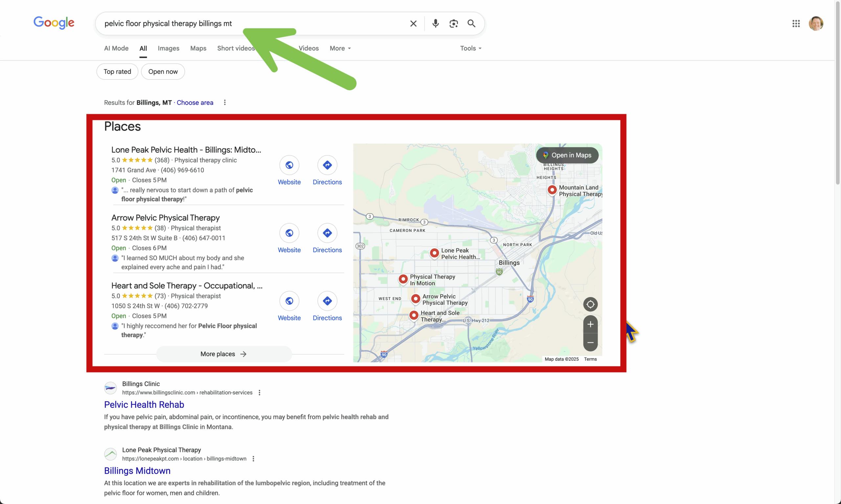Click the billingsclinic.com URL breadcrumb

[187, 393]
